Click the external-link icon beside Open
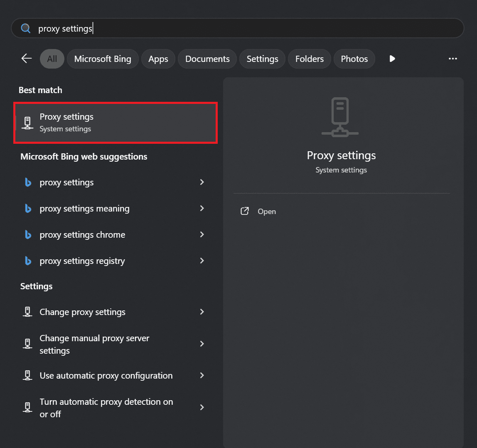The image size is (477, 448). [245, 211]
